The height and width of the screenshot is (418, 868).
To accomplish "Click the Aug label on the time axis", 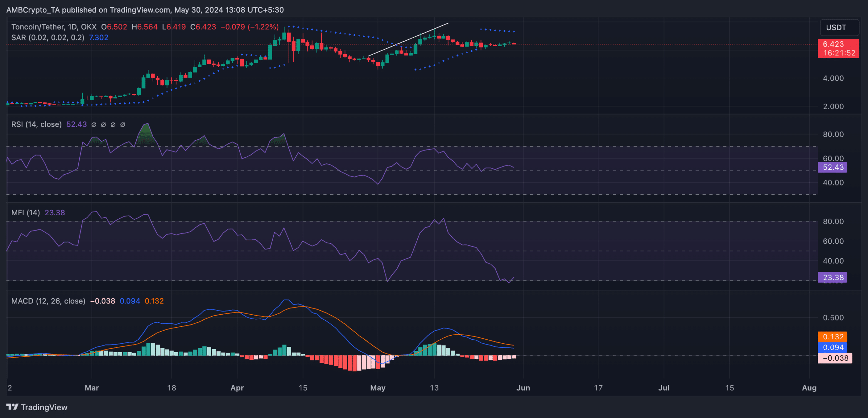I will pyautogui.click(x=809, y=388).
